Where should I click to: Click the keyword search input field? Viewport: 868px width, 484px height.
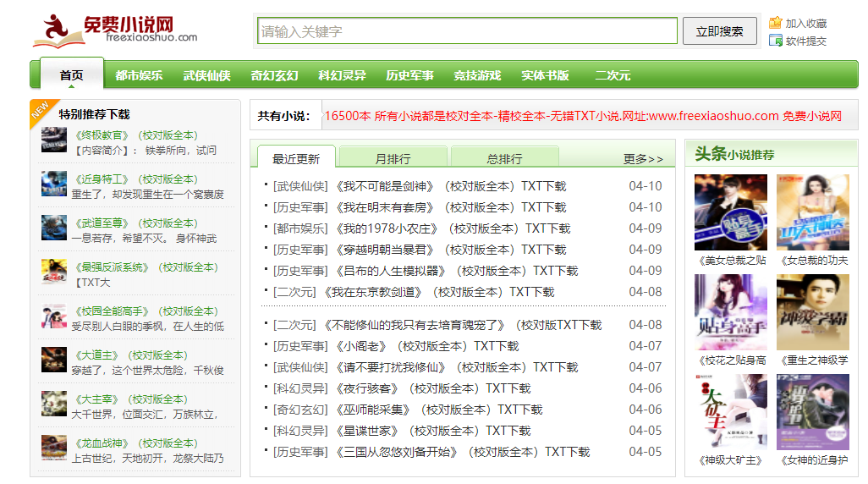467,31
